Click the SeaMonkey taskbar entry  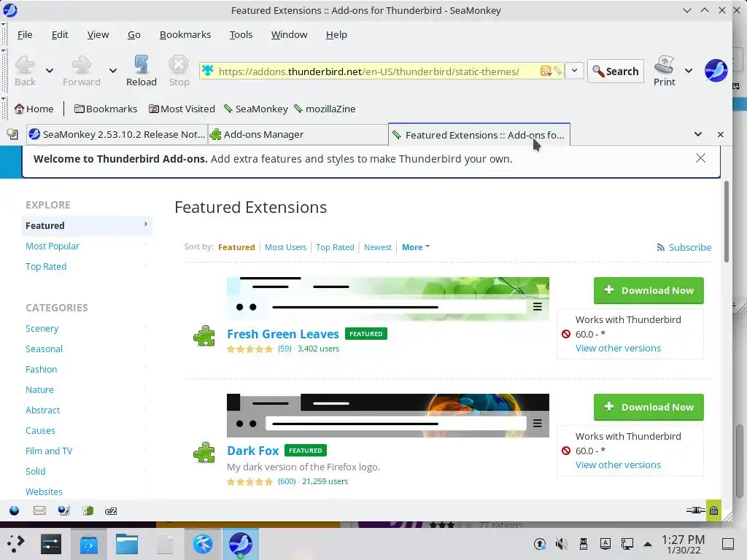click(241, 544)
